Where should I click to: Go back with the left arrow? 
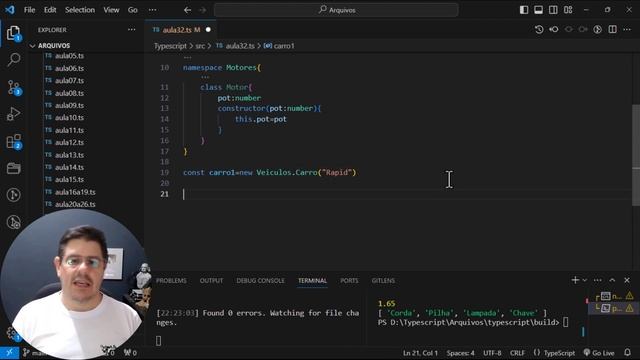[187, 10]
